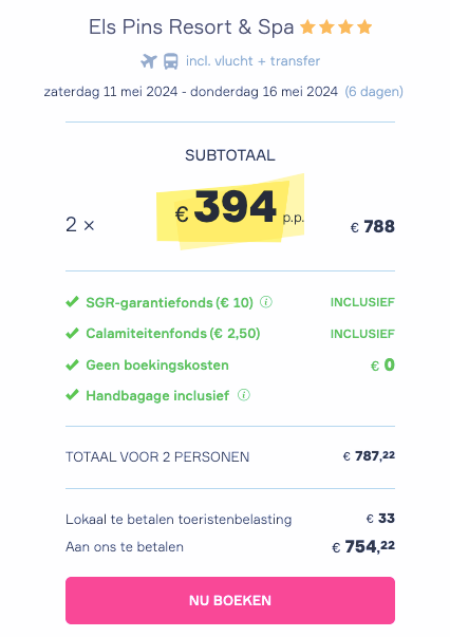Click the (6 dagen) duration text
Screen dimensions: 450x637
point(374,91)
